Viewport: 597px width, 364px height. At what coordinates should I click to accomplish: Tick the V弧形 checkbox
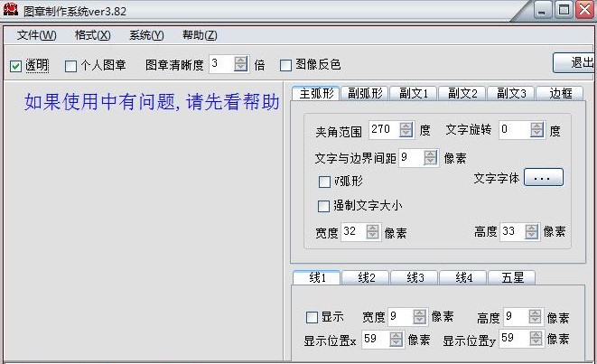click(324, 182)
